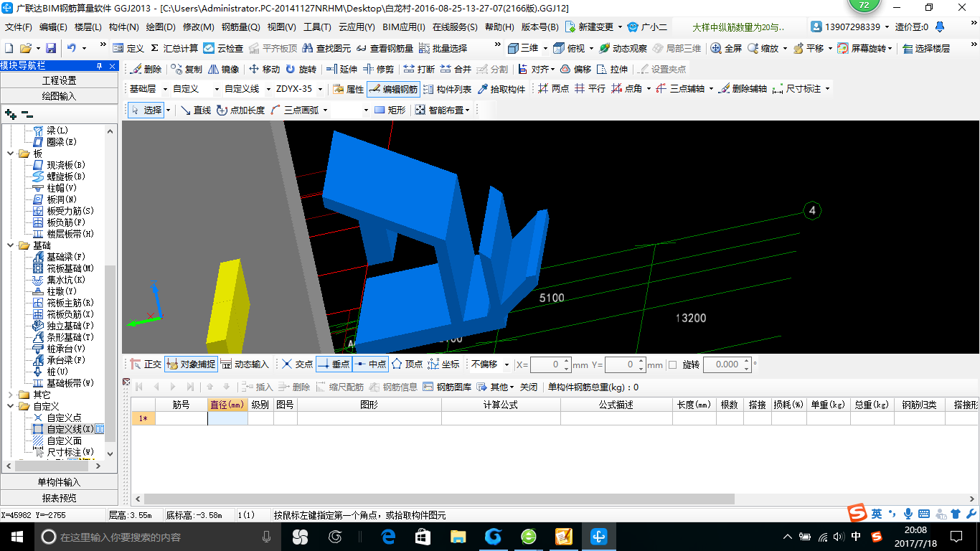Open the 构件(N) menu
980x551 pixels.
click(124, 27)
